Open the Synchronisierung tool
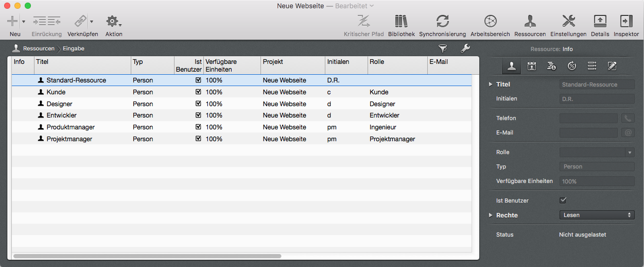The height and width of the screenshot is (267, 644). pyautogui.click(x=442, y=22)
